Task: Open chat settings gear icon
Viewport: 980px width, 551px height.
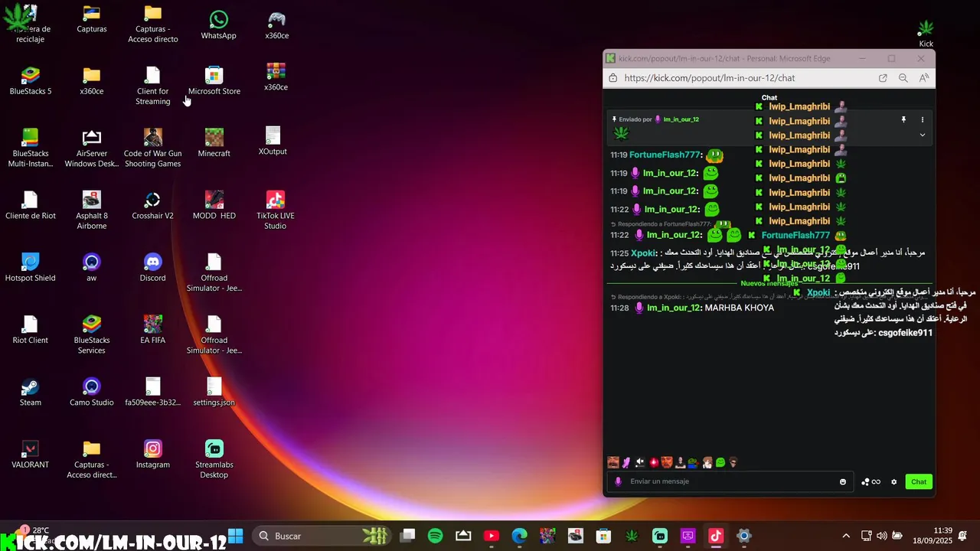Action: [893, 481]
